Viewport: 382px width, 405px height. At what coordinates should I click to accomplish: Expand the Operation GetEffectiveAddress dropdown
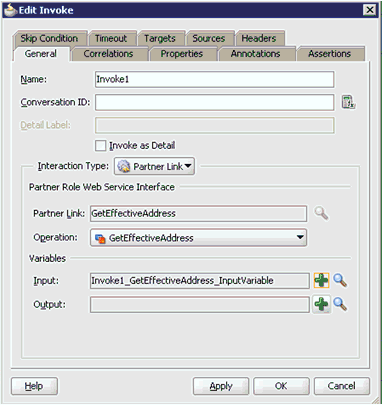198,238
